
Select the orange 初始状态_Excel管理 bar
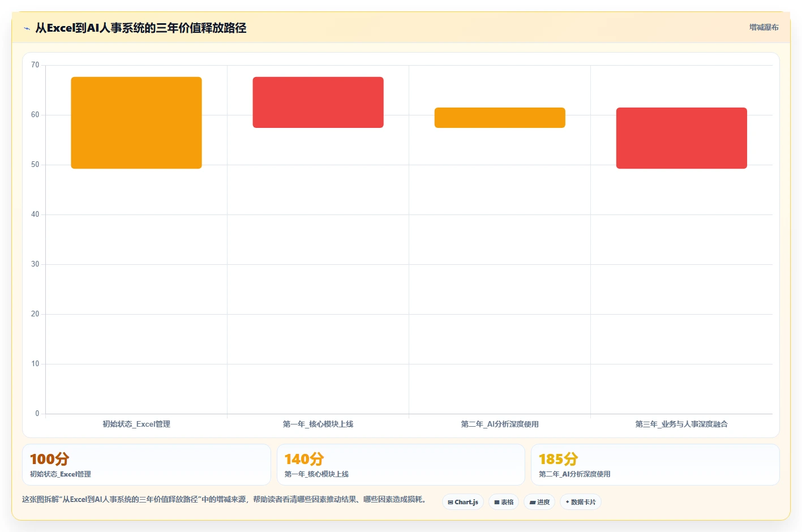pos(136,123)
